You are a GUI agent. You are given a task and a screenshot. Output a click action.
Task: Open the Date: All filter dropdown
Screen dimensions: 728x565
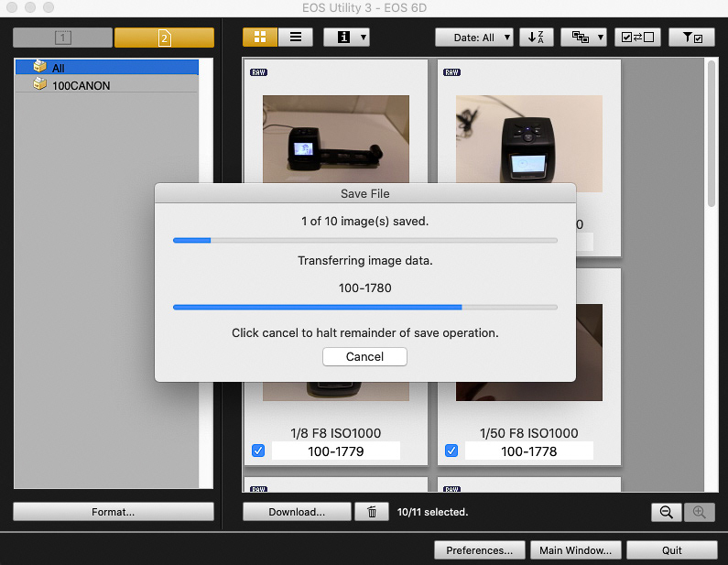474,38
